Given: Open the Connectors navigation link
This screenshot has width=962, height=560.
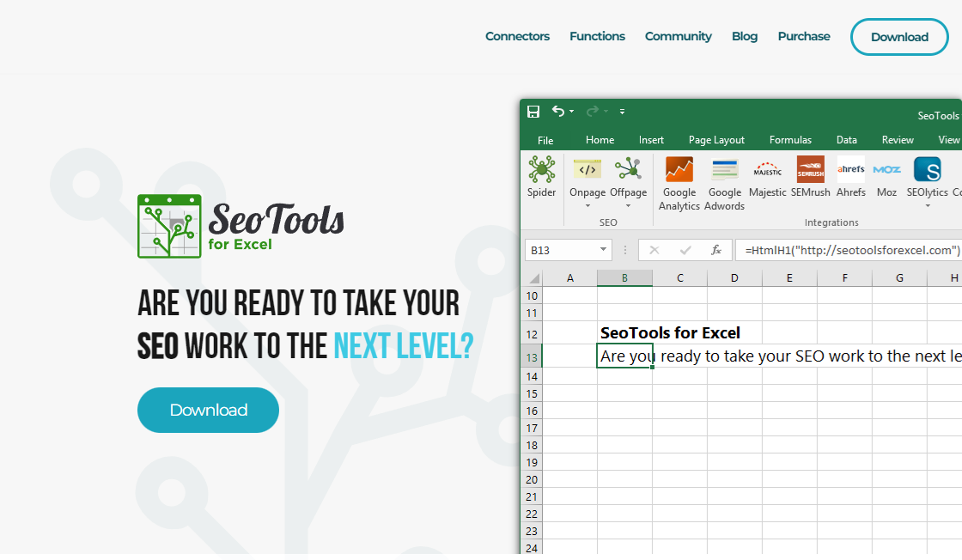Looking at the screenshot, I should (x=517, y=36).
